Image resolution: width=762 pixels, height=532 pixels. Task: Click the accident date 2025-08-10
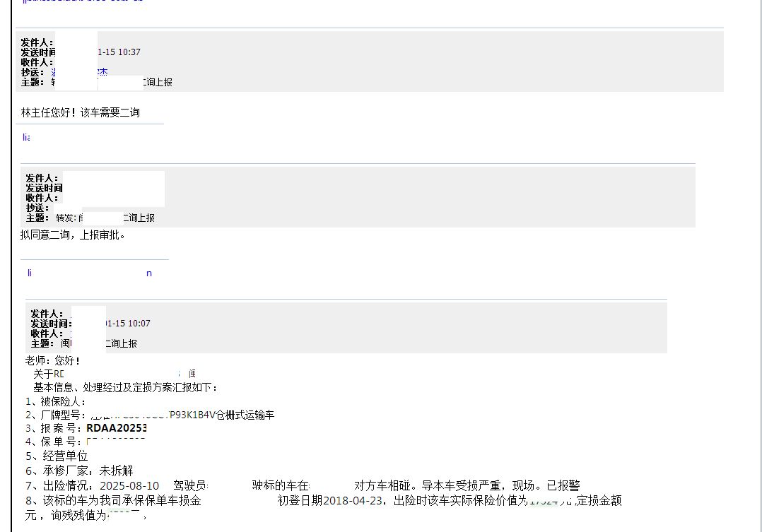click(x=129, y=485)
